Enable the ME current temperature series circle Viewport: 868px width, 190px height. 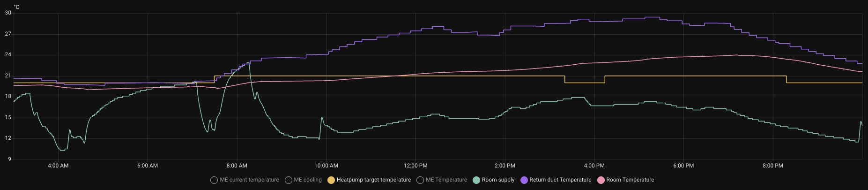214,180
